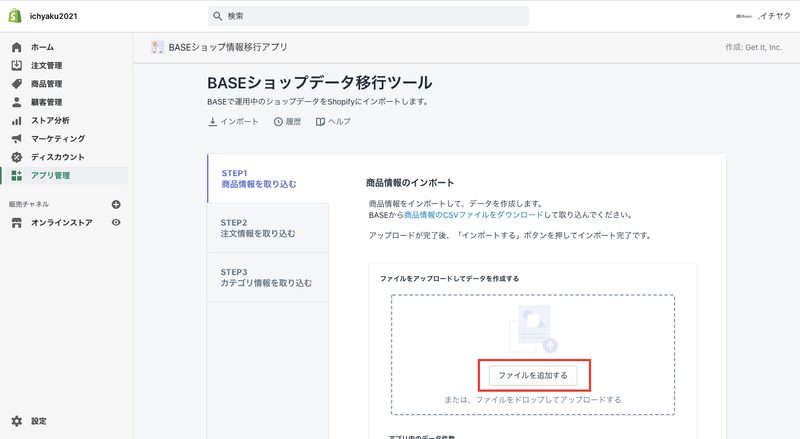Click the 設定 gear icon
This screenshot has width=800, height=439.
coord(16,421)
